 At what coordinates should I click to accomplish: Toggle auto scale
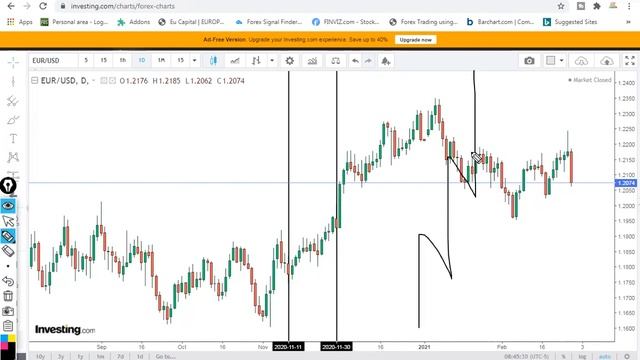coord(605,357)
